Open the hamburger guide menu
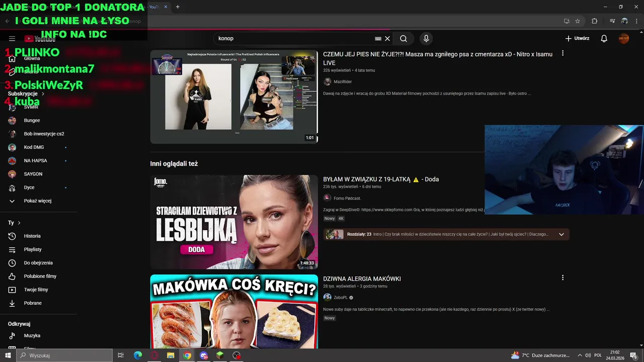Viewport: 644px width, 362px height. (12, 39)
